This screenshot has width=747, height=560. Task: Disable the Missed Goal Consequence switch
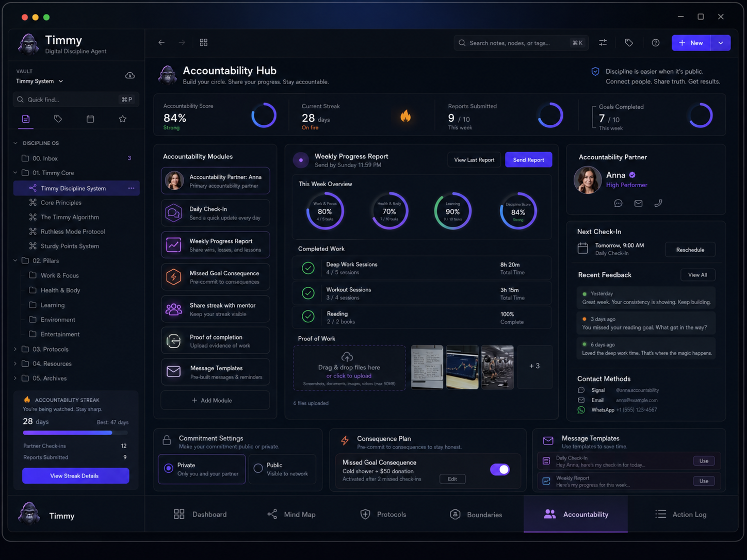point(500,469)
